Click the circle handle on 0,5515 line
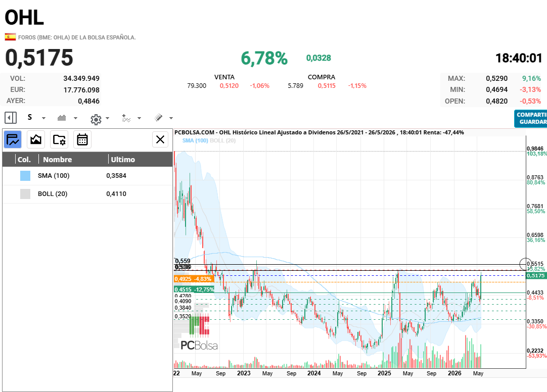The height and width of the screenshot is (392, 547). coord(525,265)
